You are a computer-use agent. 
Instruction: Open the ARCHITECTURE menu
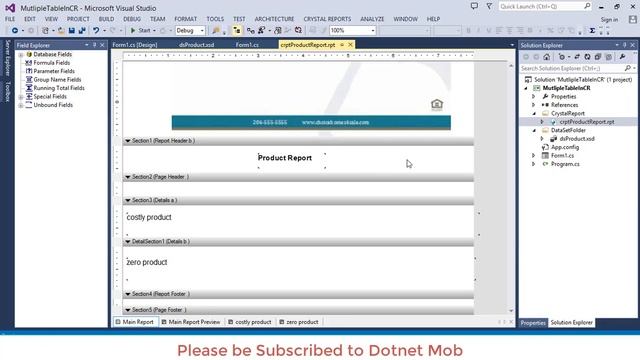[x=274, y=19]
